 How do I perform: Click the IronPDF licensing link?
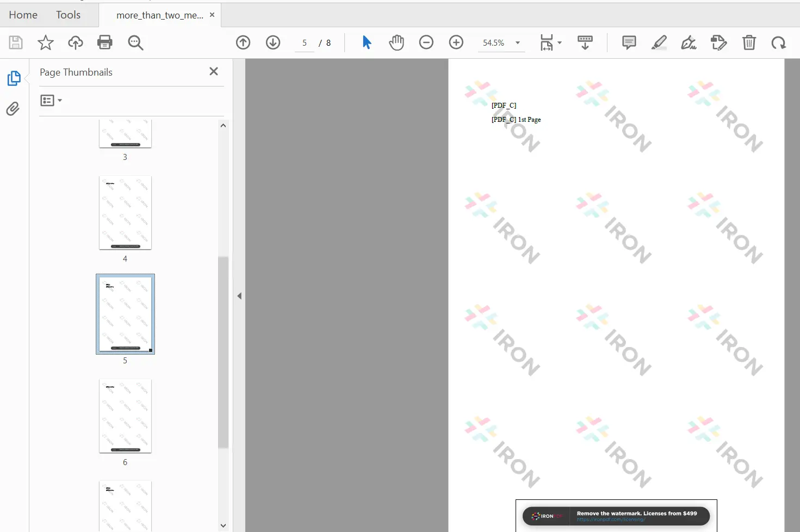pos(611,519)
